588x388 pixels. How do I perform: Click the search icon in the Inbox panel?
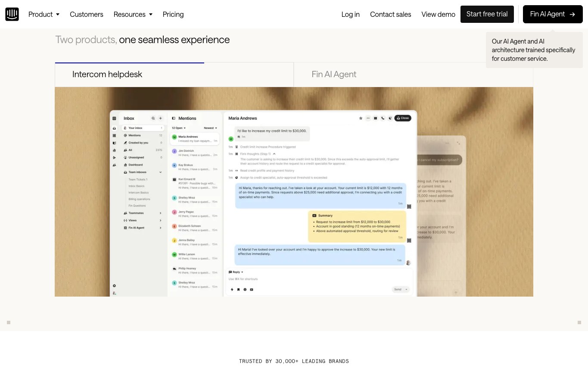pyautogui.click(x=153, y=118)
